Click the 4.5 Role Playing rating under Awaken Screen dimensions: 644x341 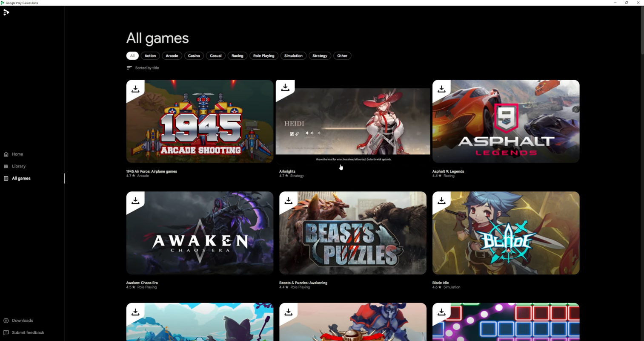[x=141, y=287]
